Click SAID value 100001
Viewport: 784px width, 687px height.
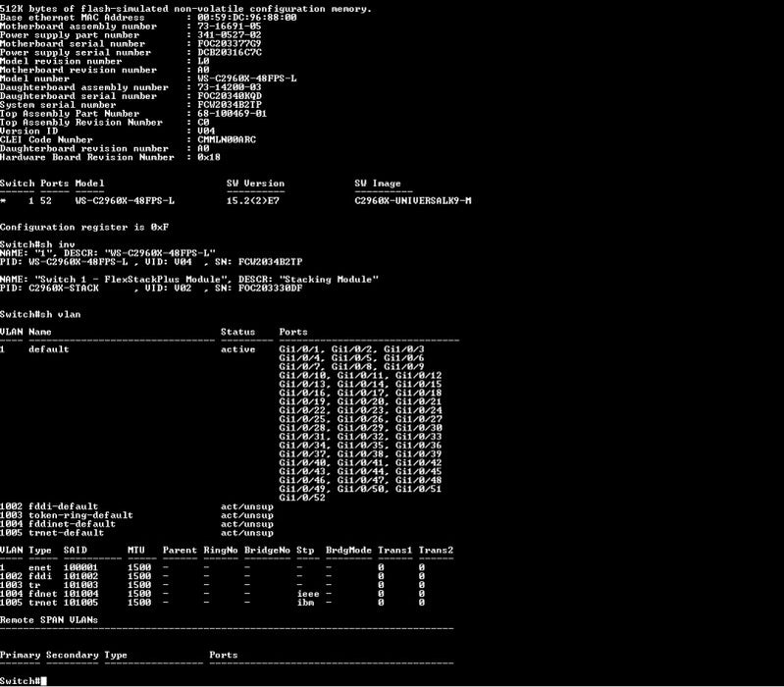(x=81, y=567)
